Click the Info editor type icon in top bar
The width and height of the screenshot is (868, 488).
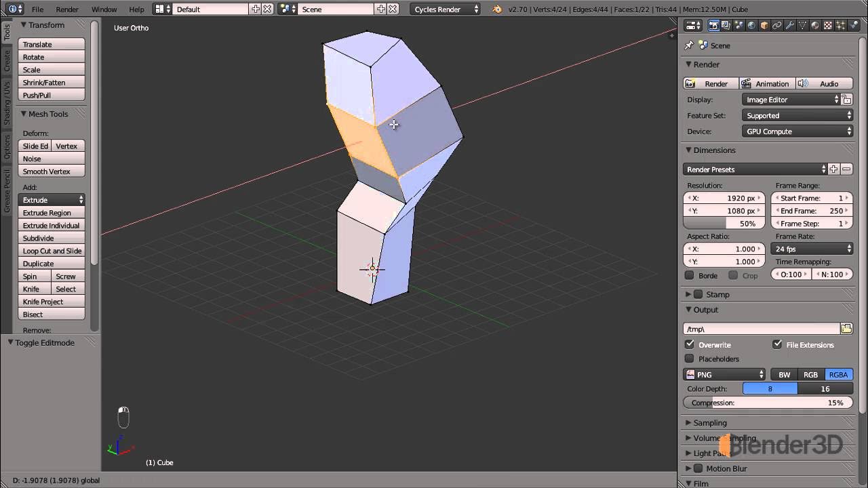tap(14, 9)
